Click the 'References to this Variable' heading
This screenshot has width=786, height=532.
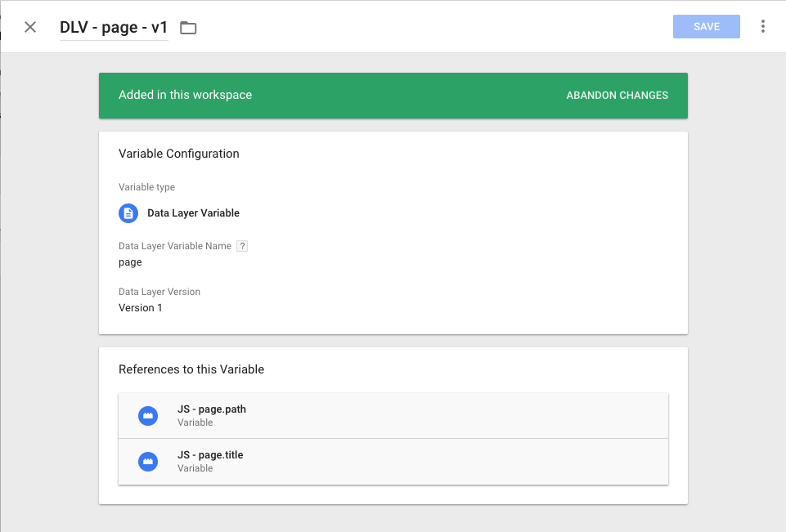[x=191, y=369]
